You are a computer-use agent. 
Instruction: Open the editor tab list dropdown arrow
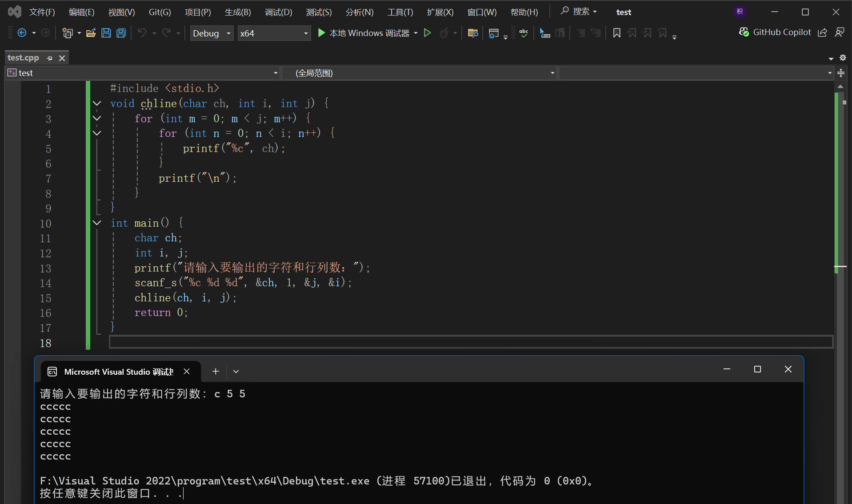point(831,58)
